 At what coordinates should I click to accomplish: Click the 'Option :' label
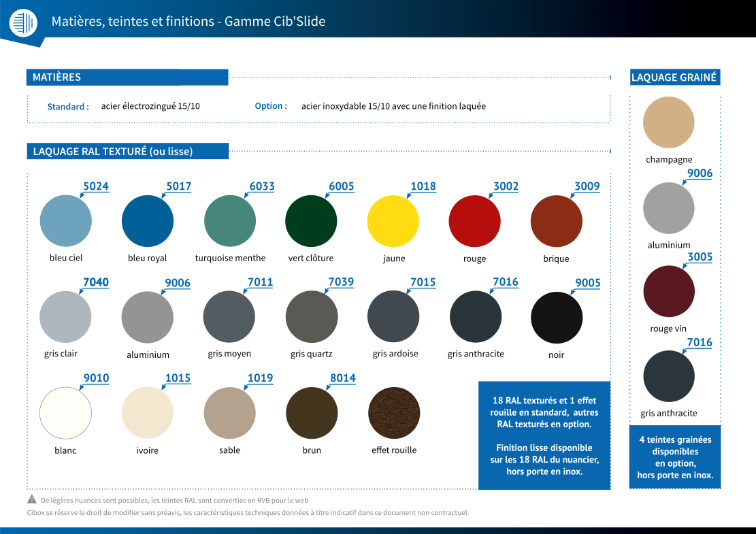pyautogui.click(x=271, y=106)
